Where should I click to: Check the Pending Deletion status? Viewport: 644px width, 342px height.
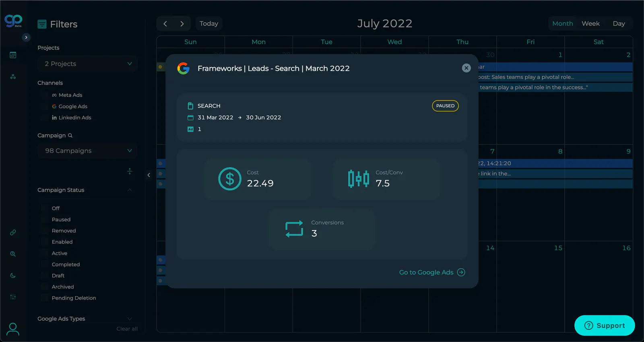44,298
